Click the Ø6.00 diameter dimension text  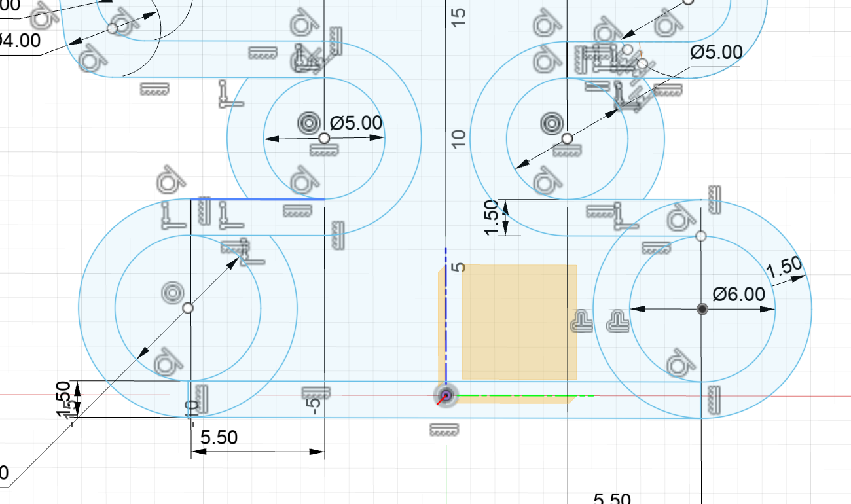(739, 295)
